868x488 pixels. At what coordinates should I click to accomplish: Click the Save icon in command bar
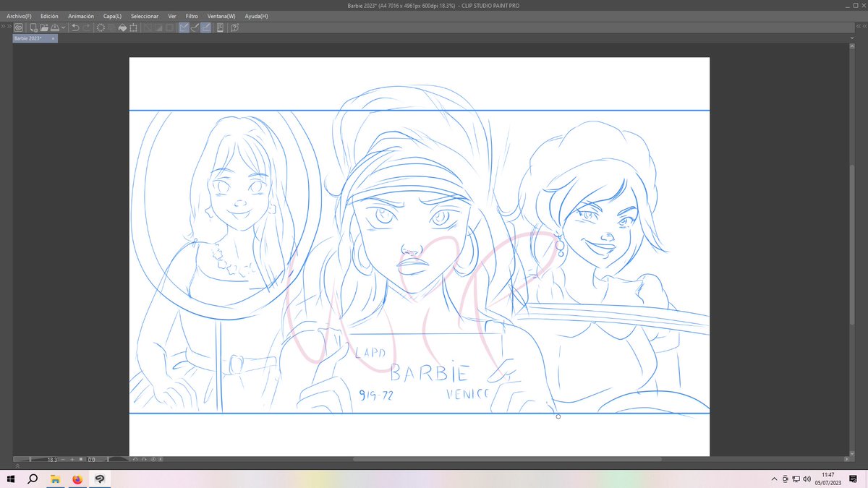[54, 27]
